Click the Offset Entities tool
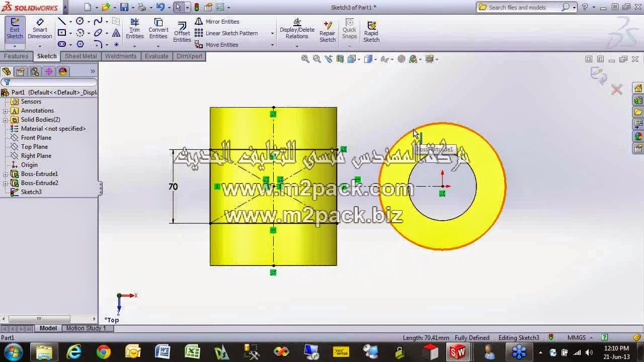 pos(182,32)
